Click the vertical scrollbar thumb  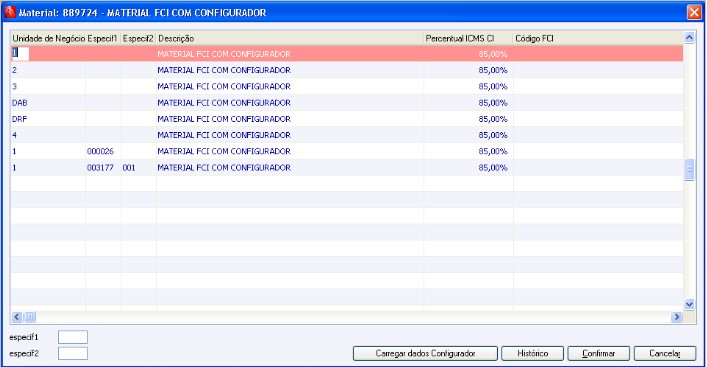689,170
